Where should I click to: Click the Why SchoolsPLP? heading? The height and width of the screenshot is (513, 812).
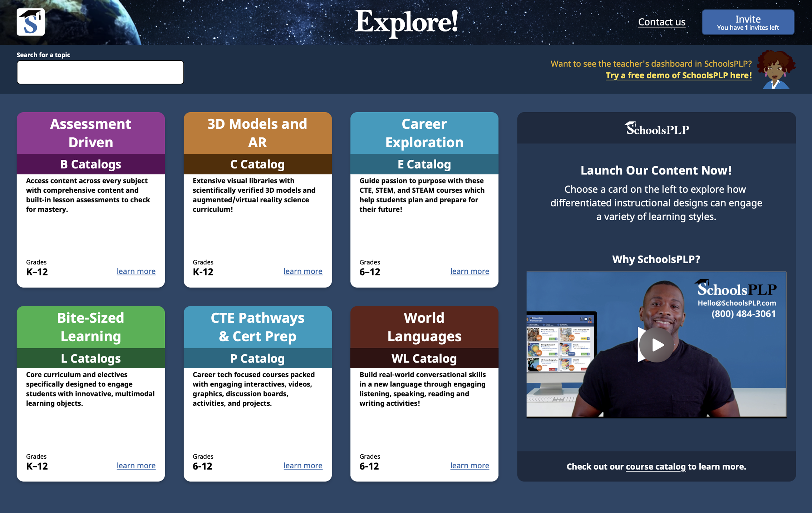656,259
